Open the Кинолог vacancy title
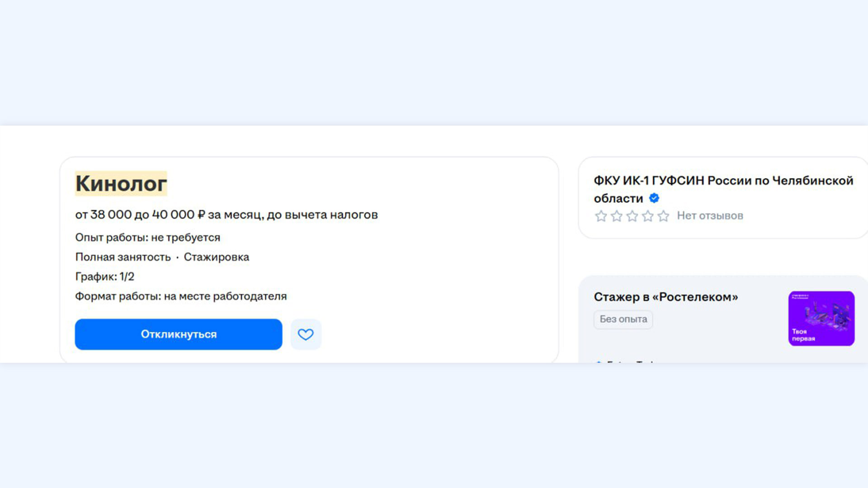Image resolution: width=868 pixels, height=488 pixels. tap(121, 183)
